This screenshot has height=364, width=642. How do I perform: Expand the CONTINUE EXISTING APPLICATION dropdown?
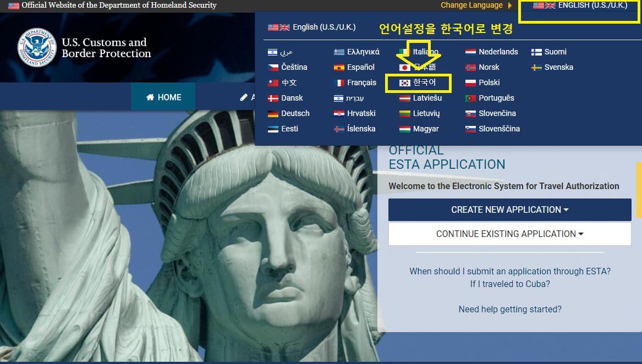[510, 234]
